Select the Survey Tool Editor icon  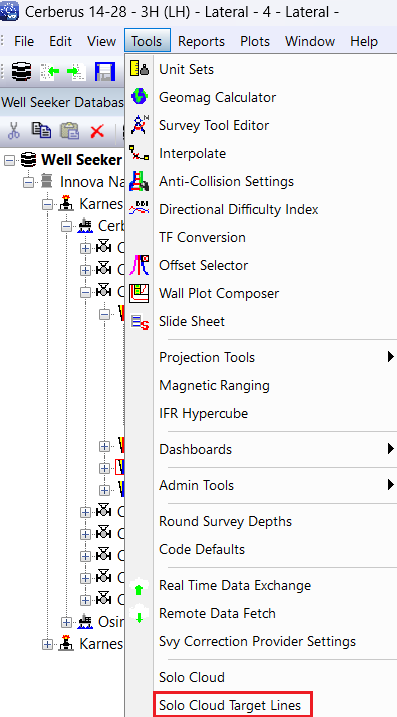(139, 125)
